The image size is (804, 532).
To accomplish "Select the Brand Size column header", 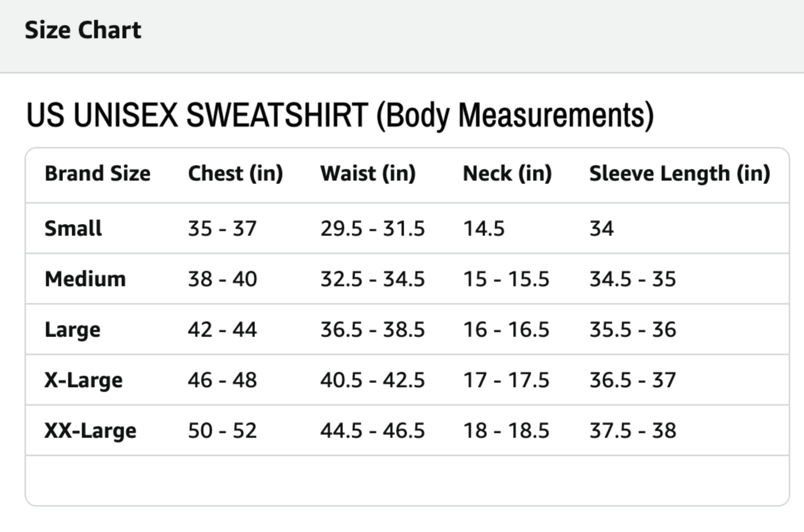I will 97,174.
